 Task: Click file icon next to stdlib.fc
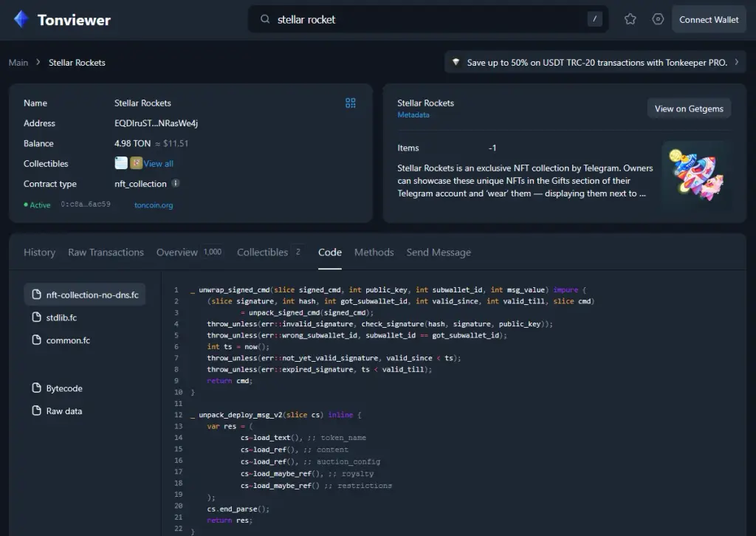click(x=36, y=317)
